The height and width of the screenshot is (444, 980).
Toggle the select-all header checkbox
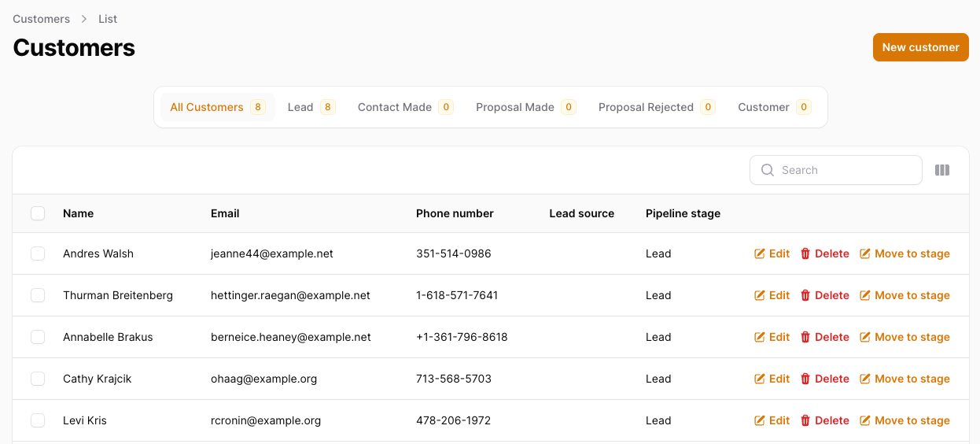click(38, 213)
